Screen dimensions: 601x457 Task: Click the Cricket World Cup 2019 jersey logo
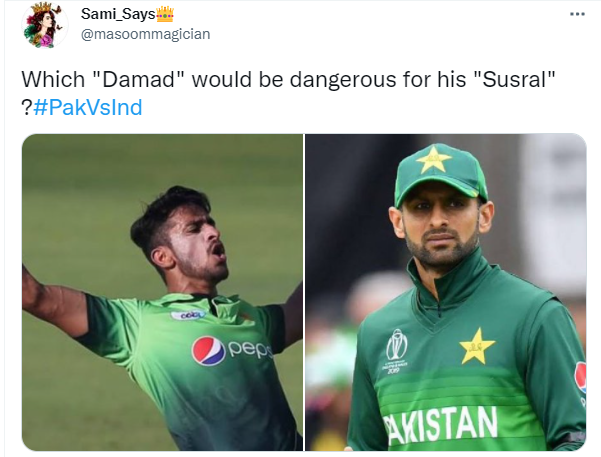(x=396, y=350)
